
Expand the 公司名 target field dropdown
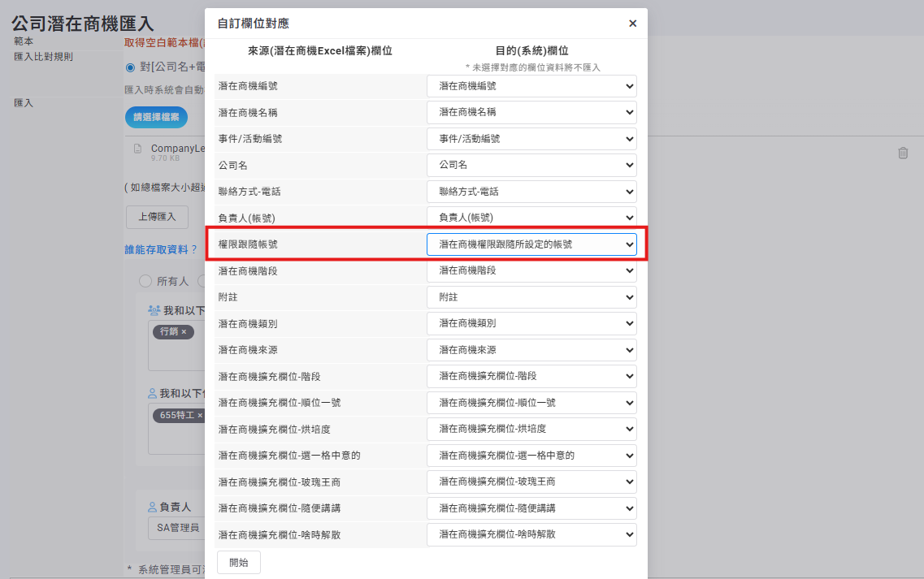click(531, 166)
